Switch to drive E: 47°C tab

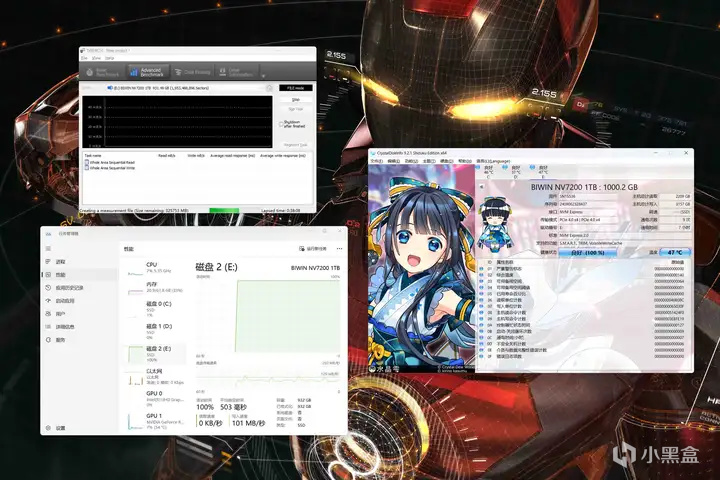[x=541, y=171]
